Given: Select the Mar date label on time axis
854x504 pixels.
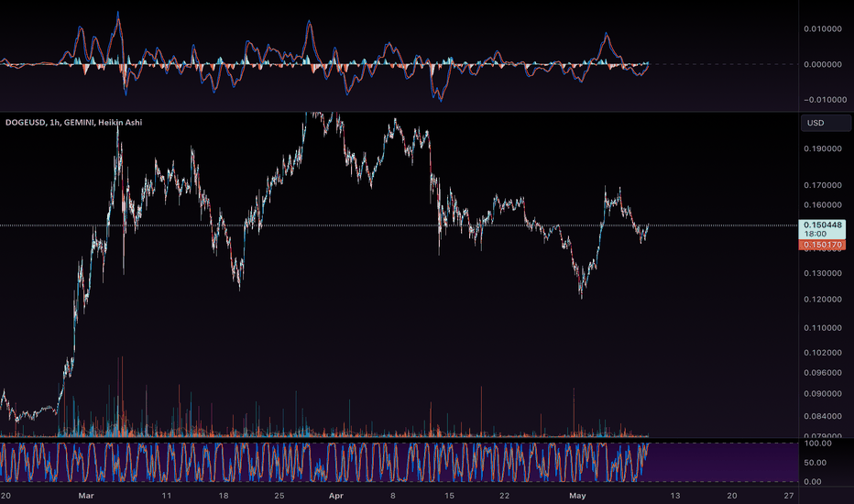Looking at the screenshot, I should point(86,495).
